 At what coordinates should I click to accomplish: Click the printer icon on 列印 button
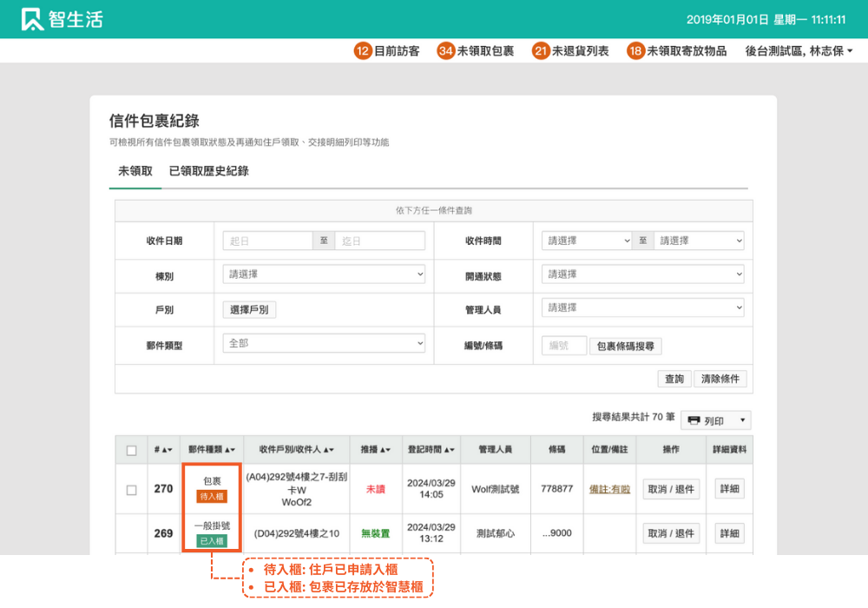[694, 421]
